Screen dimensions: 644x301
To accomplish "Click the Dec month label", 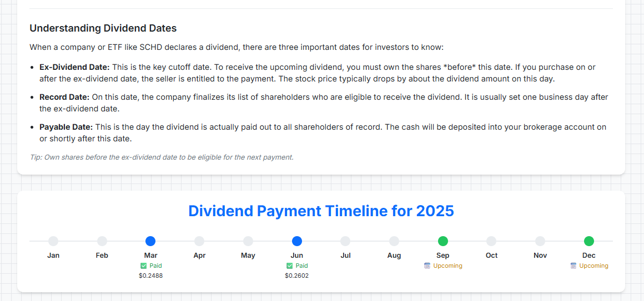I will [x=589, y=256].
